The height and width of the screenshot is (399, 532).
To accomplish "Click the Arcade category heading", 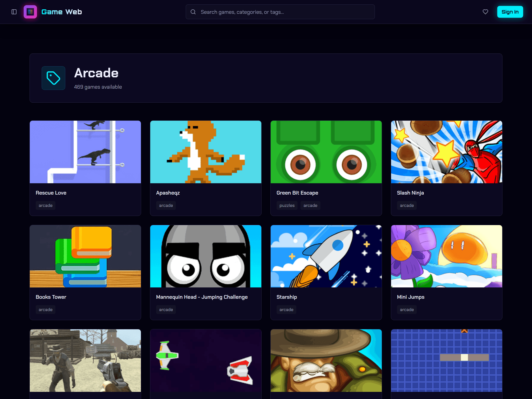I will [96, 73].
